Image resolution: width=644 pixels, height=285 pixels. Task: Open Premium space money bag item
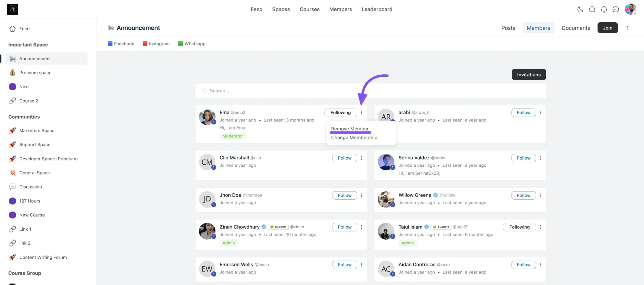(35, 73)
